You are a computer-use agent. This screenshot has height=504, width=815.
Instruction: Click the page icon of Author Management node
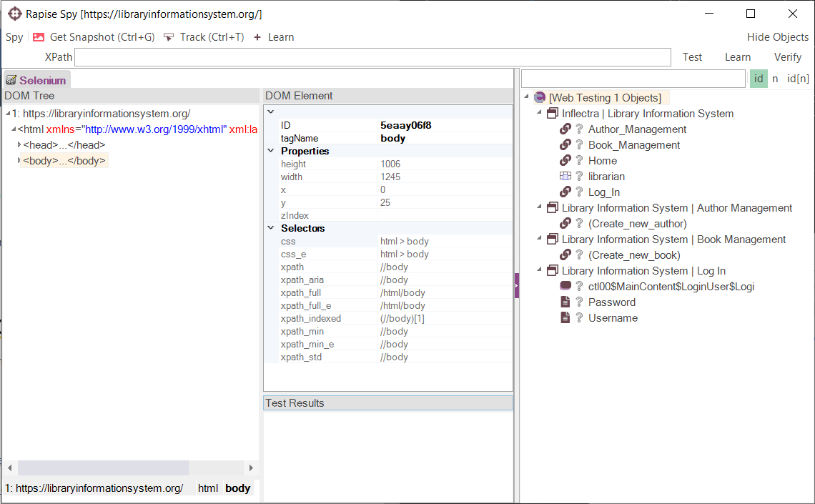click(553, 208)
